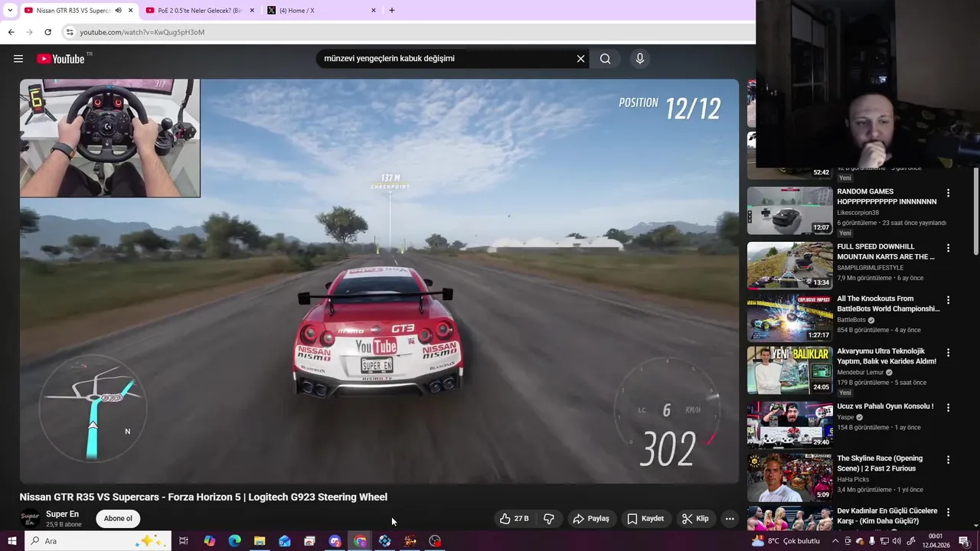Open the Super En channel avatar
Image resolution: width=980 pixels, height=551 pixels.
(x=30, y=519)
